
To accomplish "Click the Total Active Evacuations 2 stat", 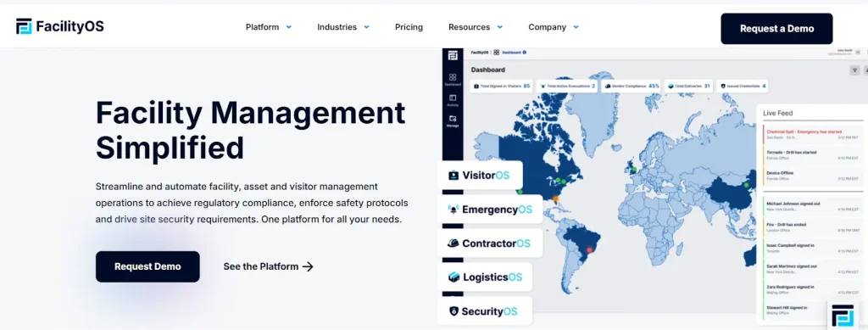I will click(x=567, y=87).
